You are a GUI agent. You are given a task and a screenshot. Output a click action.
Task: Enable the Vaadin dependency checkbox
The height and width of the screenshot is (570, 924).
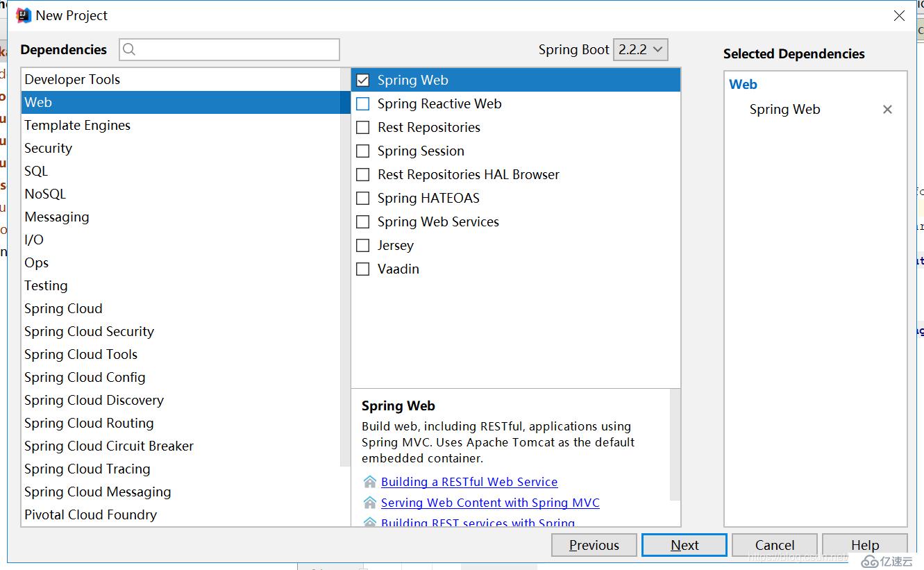click(x=362, y=269)
